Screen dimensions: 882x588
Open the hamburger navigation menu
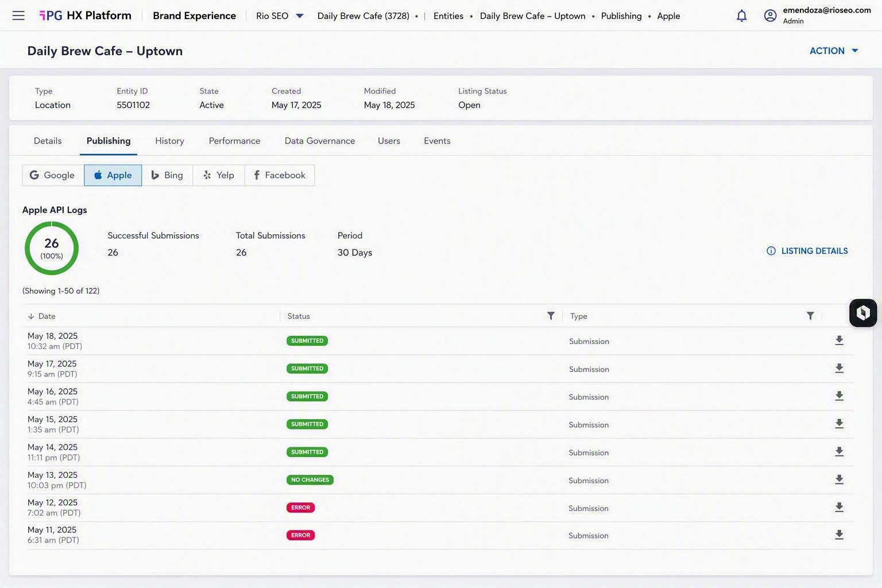[x=18, y=16]
